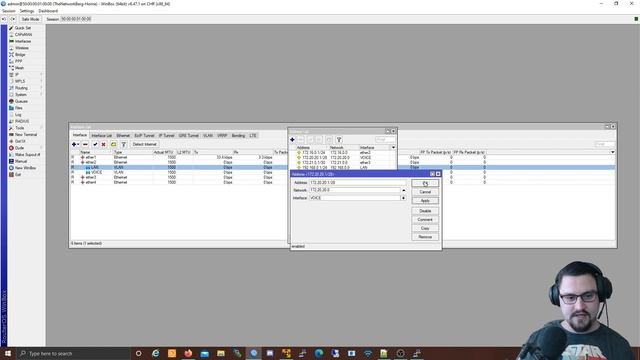640x360 pixels.
Task: Switch to the VRRP tab
Action: click(x=222, y=135)
